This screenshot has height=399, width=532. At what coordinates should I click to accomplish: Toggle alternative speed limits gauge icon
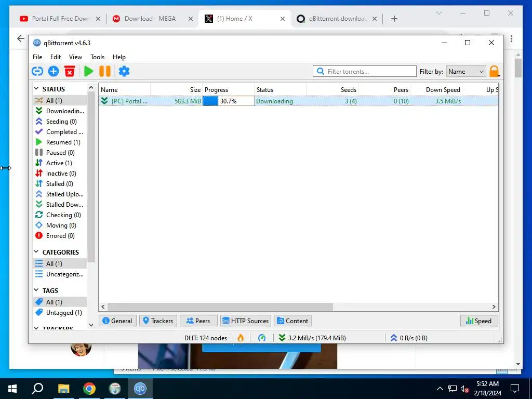(262, 338)
